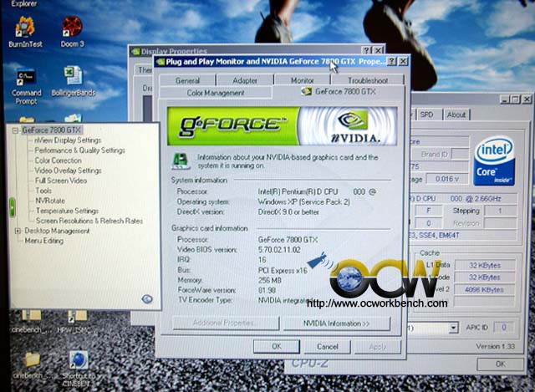The width and height of the screenshot is (535, 392).
Task: Click the OK button in CPU-Z
Action: click(x=500, y=364)
